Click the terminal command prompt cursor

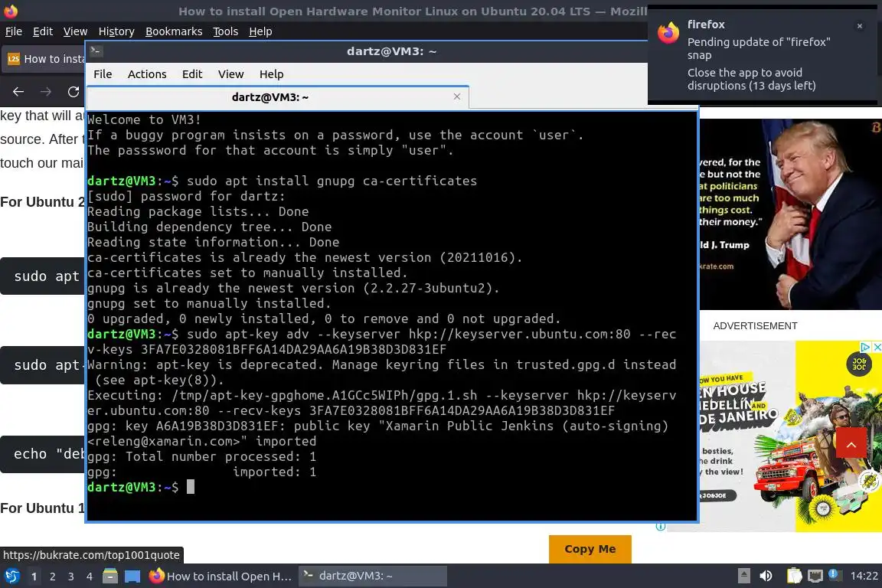click(191, 487)
